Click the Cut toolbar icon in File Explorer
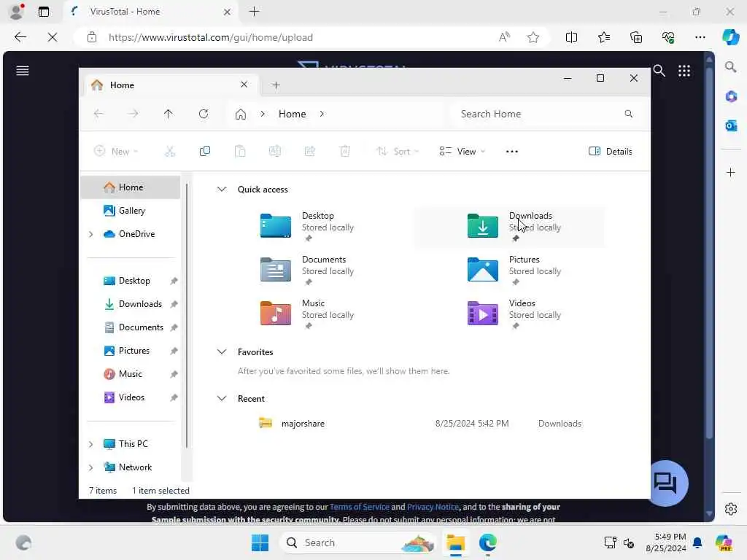The height and width of the screenshot is (560, 747). click(x=169, y=152)
